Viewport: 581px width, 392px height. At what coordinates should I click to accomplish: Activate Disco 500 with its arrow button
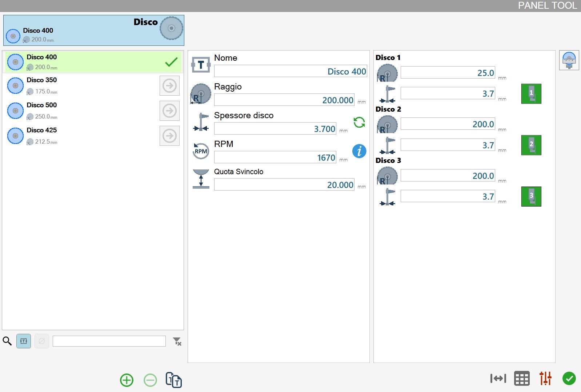[x=169, y=111]
